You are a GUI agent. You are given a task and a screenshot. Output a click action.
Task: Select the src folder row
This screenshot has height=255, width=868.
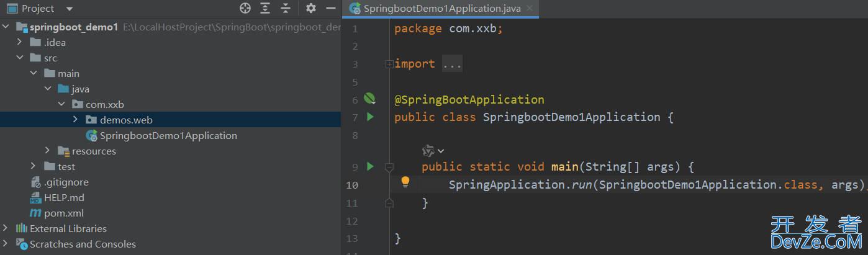170,58
